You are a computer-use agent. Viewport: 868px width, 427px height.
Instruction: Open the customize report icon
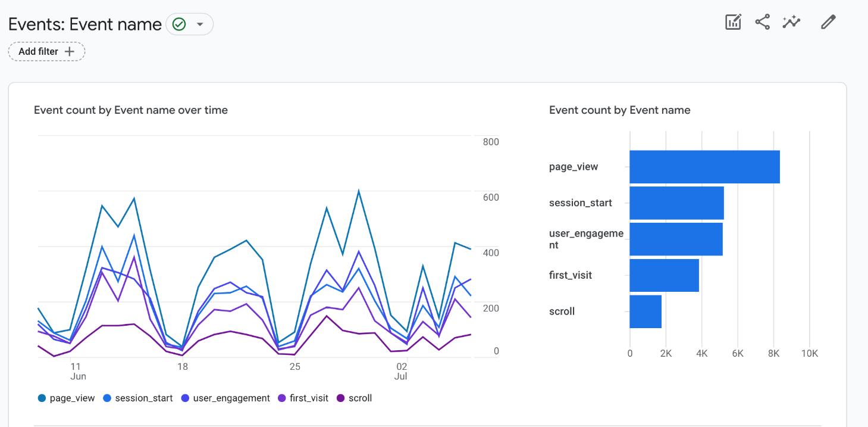[733, 23]
